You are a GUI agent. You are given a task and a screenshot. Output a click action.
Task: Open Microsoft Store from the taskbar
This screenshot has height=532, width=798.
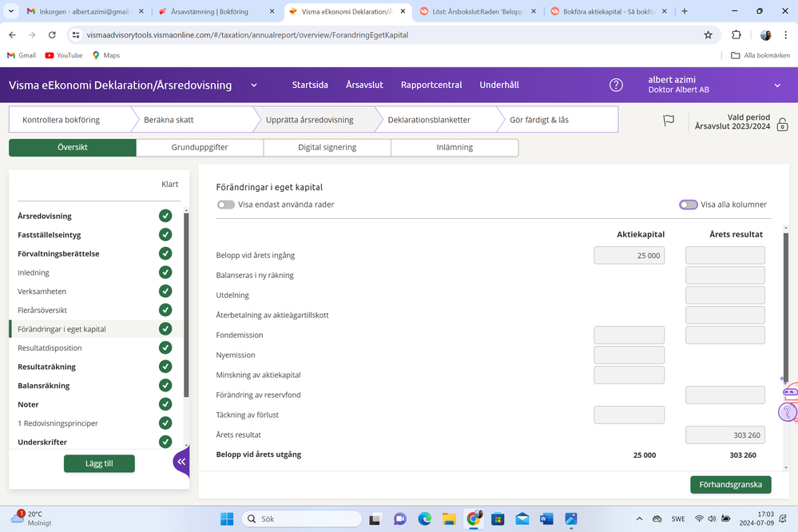[498, 518]
